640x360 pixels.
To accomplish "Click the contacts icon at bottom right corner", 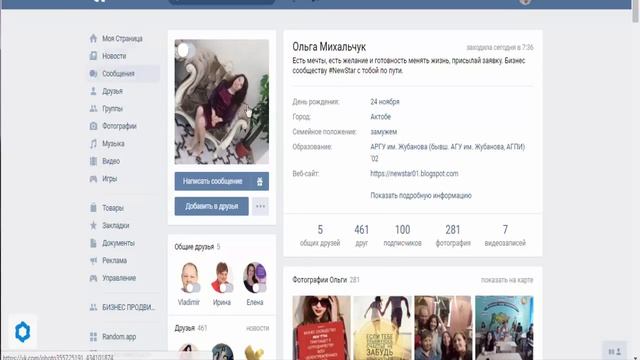I will coord(615,351).
